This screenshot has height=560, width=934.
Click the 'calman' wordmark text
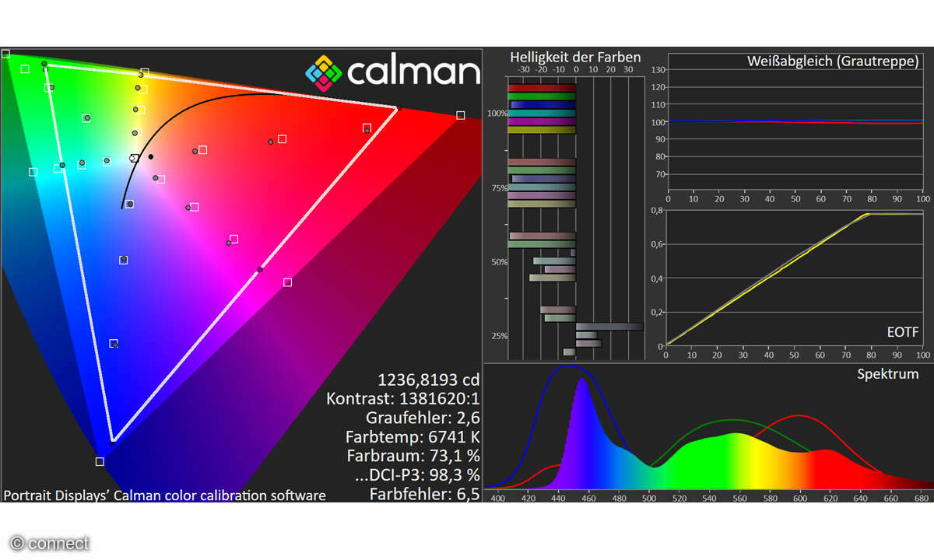413,72
